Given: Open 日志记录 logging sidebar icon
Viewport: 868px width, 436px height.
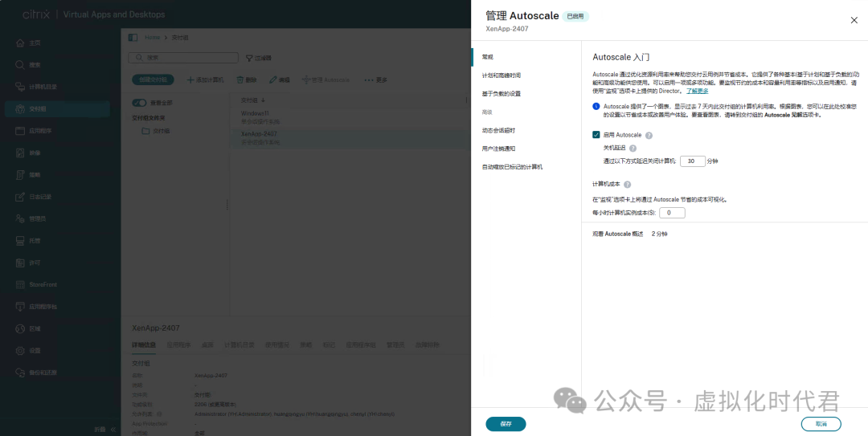Looking at the screenshot, I should pos(20,197).
